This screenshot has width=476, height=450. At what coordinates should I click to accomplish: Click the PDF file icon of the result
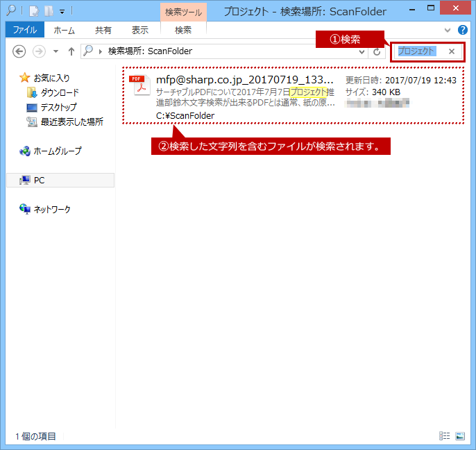pos(139,85)
